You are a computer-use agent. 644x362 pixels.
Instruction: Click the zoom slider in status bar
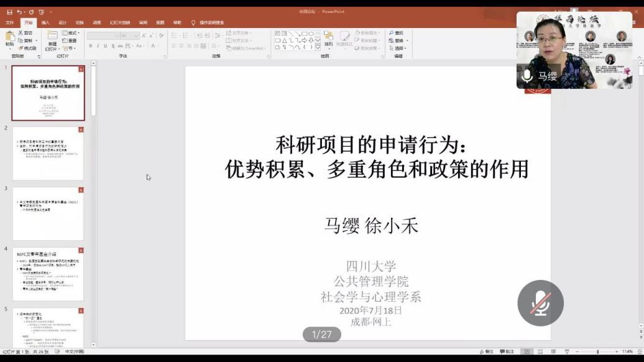(x=597, y=352)
